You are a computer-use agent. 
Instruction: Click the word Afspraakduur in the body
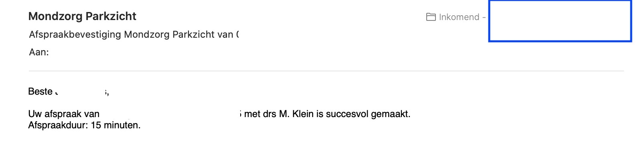(58, 125)
